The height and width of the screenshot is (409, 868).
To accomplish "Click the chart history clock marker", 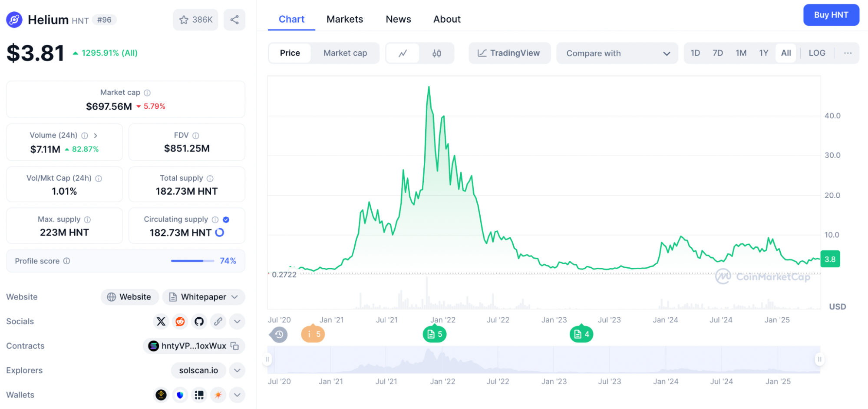I will (279, 334).
